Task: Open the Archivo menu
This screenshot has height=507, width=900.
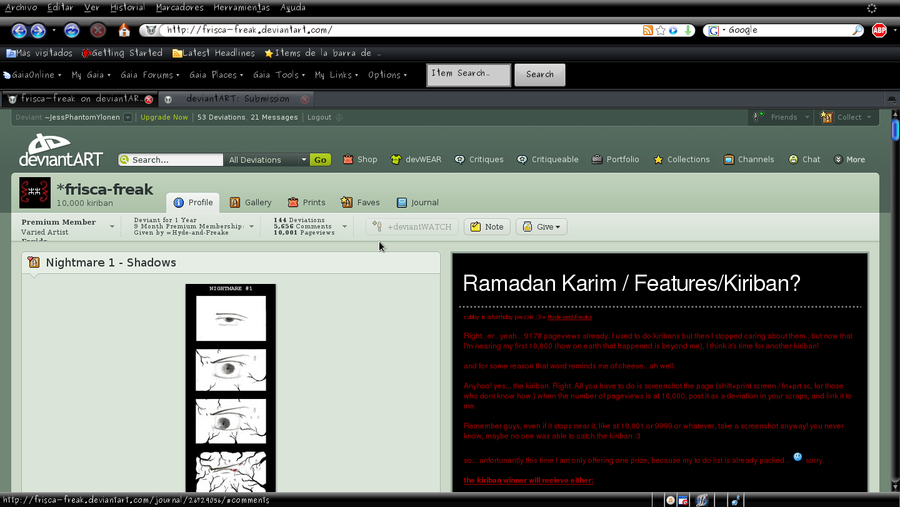Action: tap(21, 7)
